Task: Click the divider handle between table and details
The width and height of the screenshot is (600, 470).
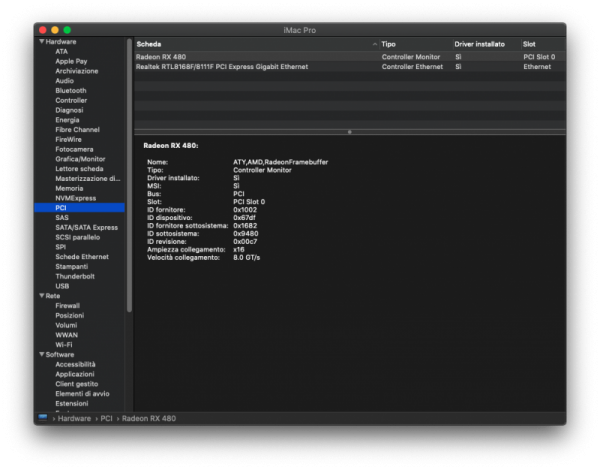Action: [349, 132]
